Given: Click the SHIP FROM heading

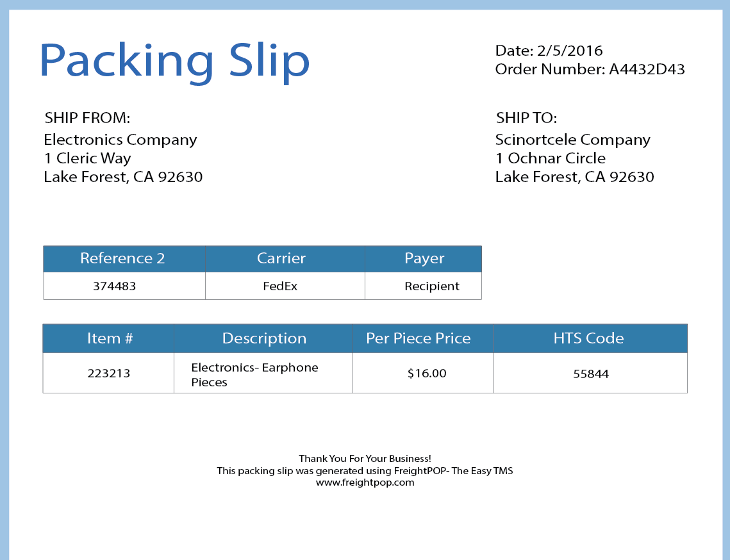Looking at the screenshot, I should point(87,118).
